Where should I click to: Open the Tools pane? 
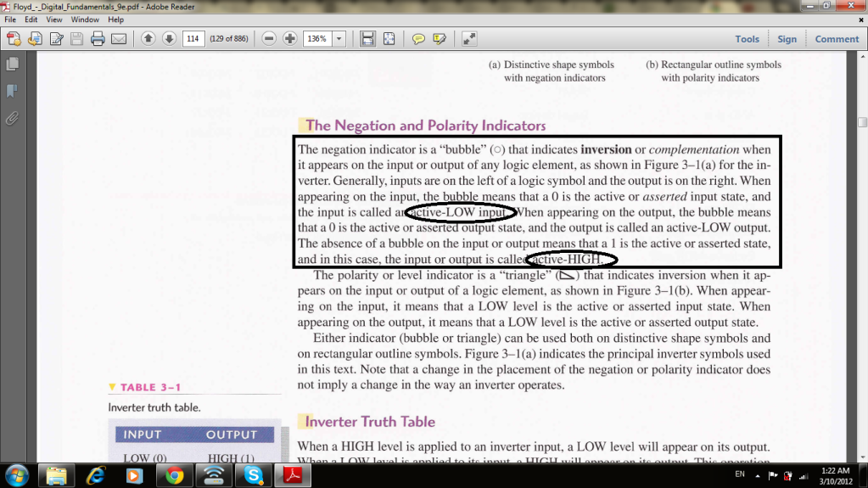click(747, 39)
